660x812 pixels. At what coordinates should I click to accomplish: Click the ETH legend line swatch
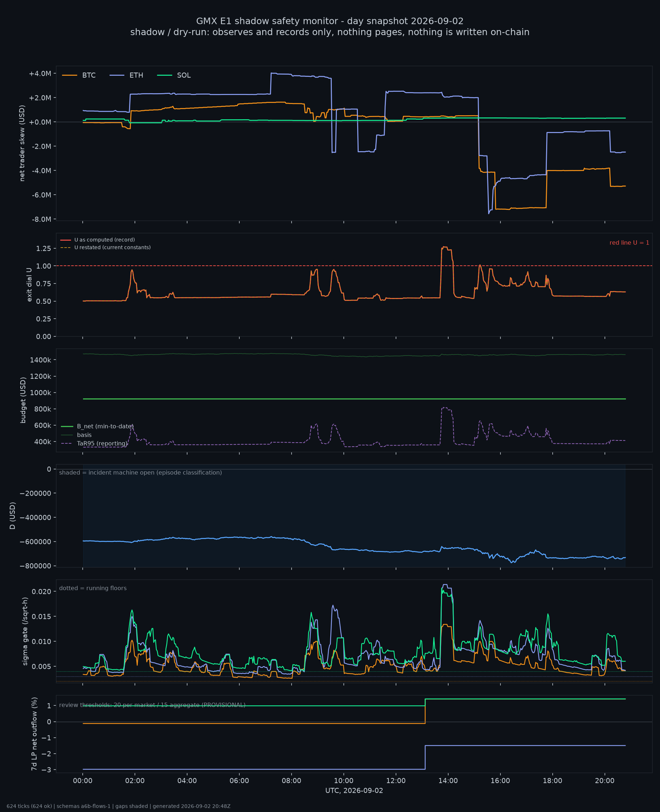point(117,75)
